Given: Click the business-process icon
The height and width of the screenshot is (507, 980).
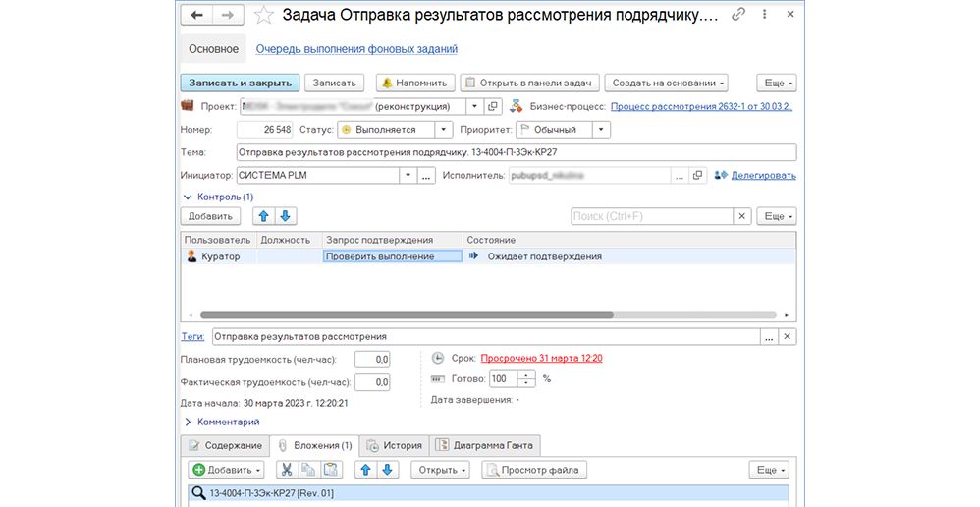Looking at the screenshot, I should (x=517, y=106).
